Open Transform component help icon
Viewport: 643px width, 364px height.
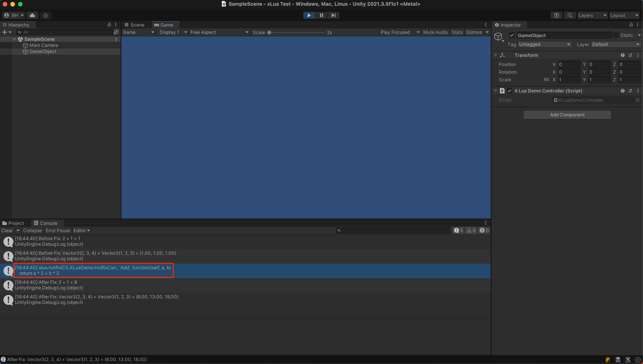pos(623,55)
